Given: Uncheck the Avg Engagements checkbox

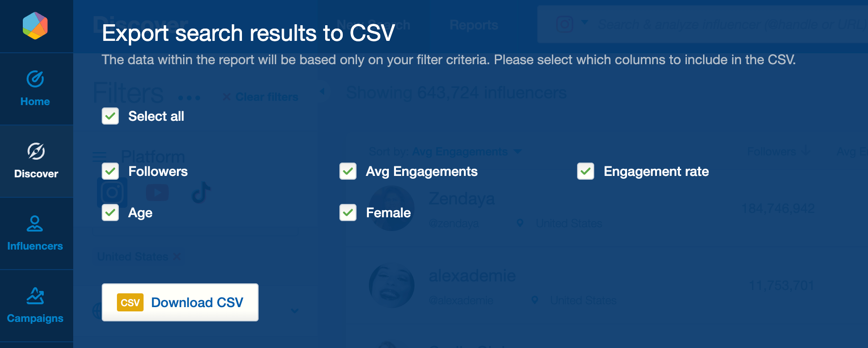Looking at the screenshot, I should point(348,171).
